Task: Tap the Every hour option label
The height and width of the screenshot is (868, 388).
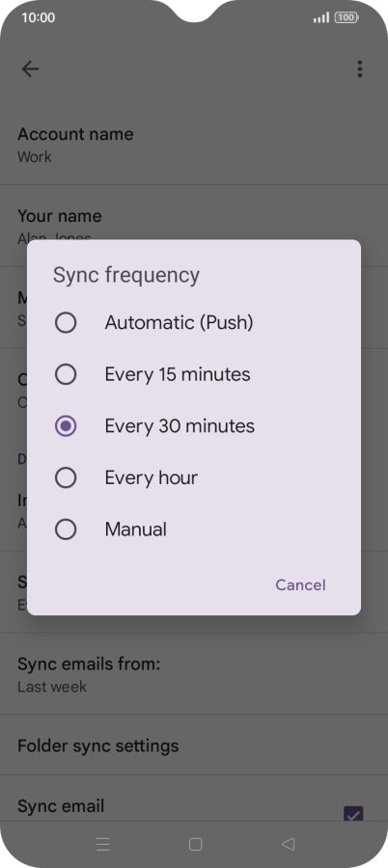Action: pos(152,477)
